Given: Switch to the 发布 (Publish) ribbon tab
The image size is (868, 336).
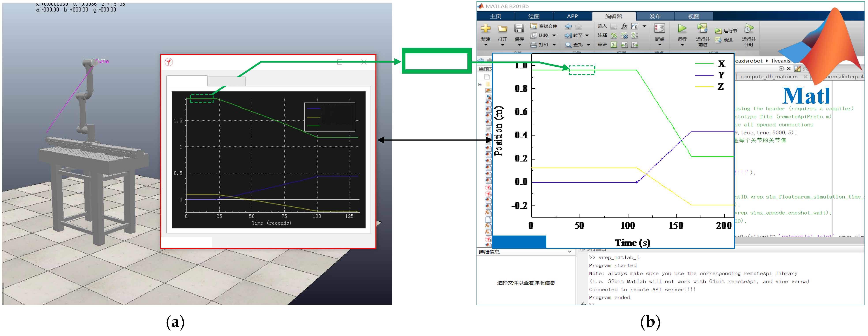Looking at the screenshot, I should click(x=655, y=16).
